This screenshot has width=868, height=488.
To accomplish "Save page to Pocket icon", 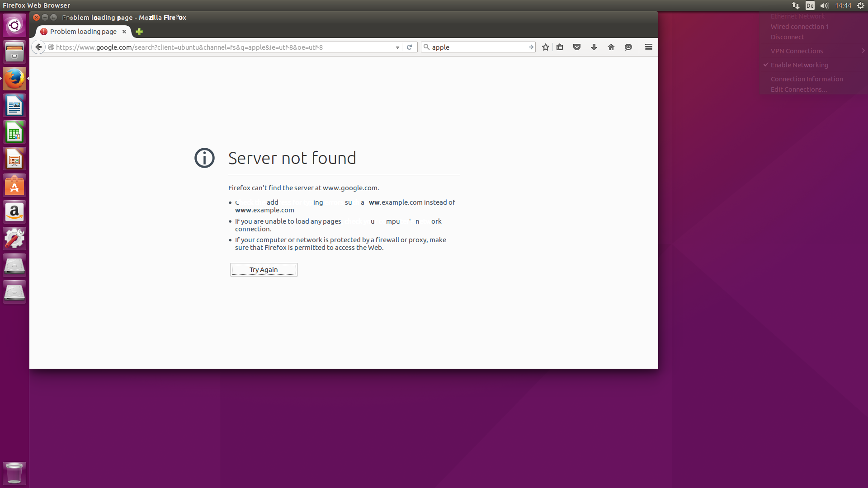I will [577, 47].
